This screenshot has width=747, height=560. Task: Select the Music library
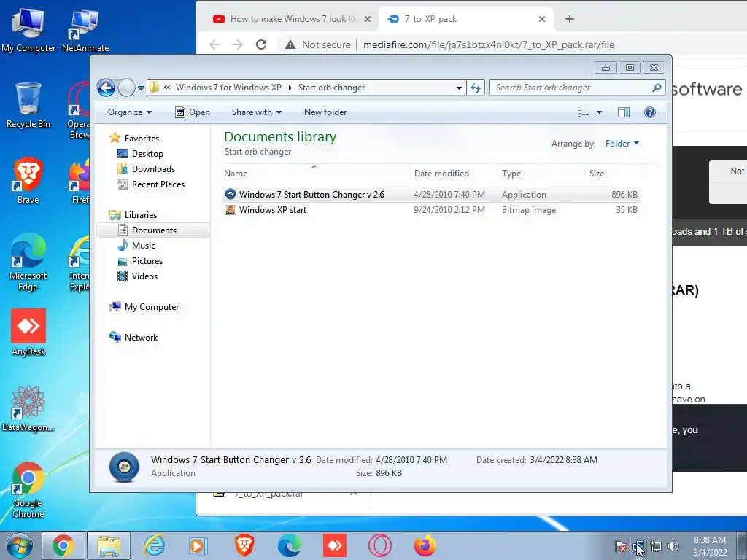[x=144, y=245]
